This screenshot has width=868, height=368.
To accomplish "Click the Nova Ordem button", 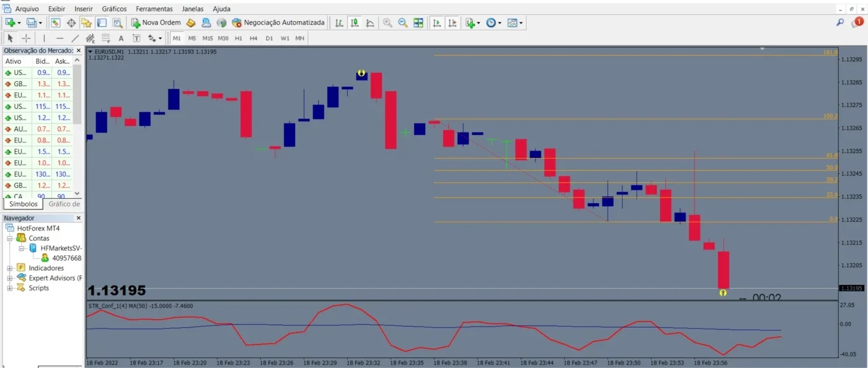I will [x=156, y=23].
